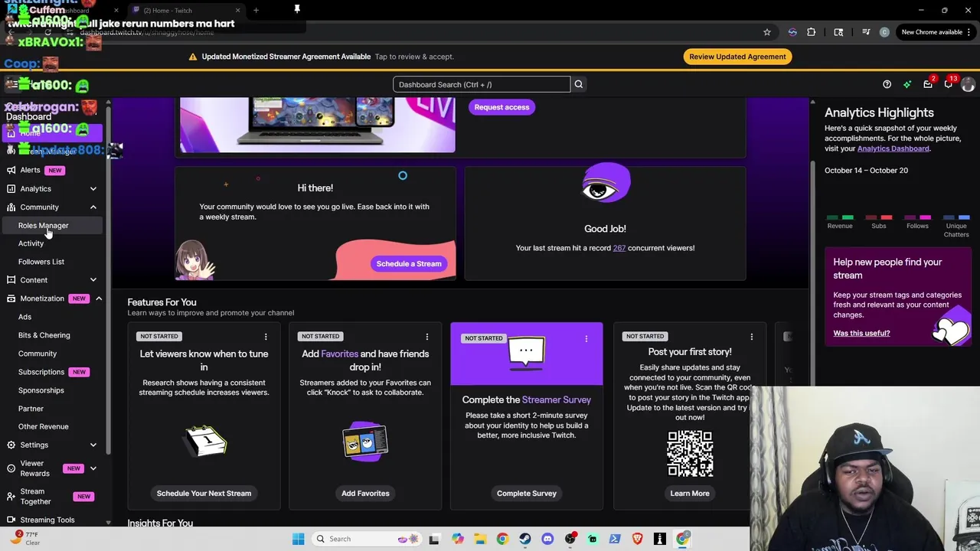Open the tab search icon in Chrome toolbar
This screenshot has height=551, width=980.
(839, 32)
